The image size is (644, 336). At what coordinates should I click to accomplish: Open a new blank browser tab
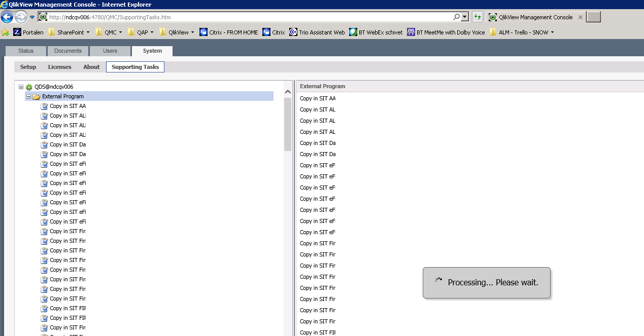tap(593, 17)
